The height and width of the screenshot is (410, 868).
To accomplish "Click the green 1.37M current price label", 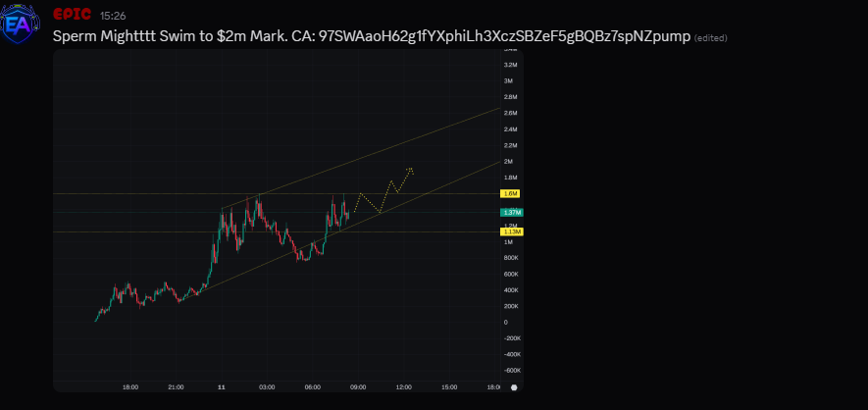I will 512,213.
